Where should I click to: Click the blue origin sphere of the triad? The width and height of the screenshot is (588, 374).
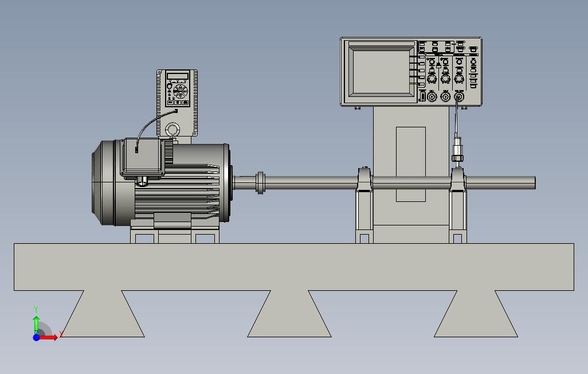click(x=36, y=337)
